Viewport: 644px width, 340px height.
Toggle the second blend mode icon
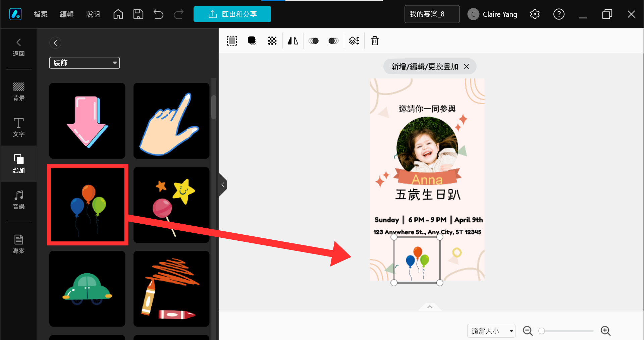coord(333,41)
